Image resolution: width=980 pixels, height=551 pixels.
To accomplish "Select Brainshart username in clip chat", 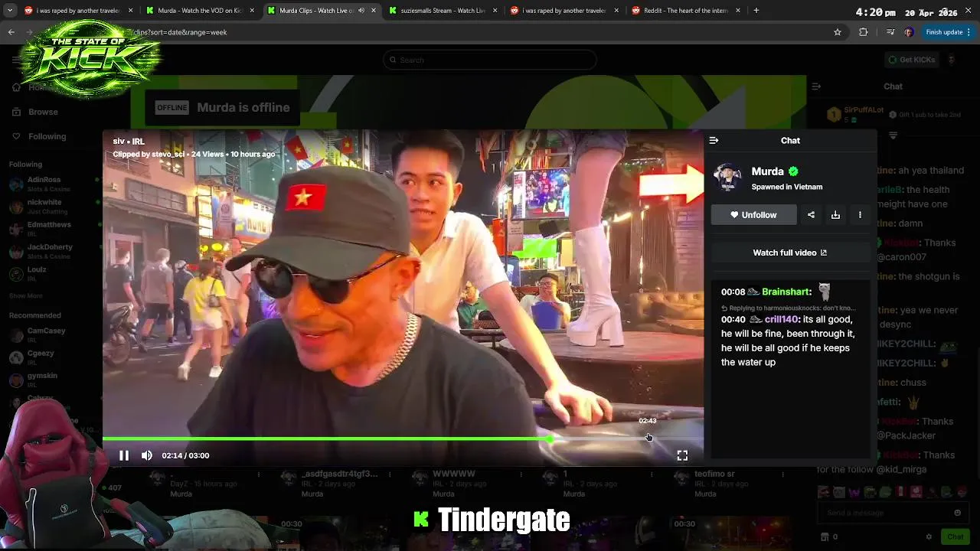I will pos(786,292).
